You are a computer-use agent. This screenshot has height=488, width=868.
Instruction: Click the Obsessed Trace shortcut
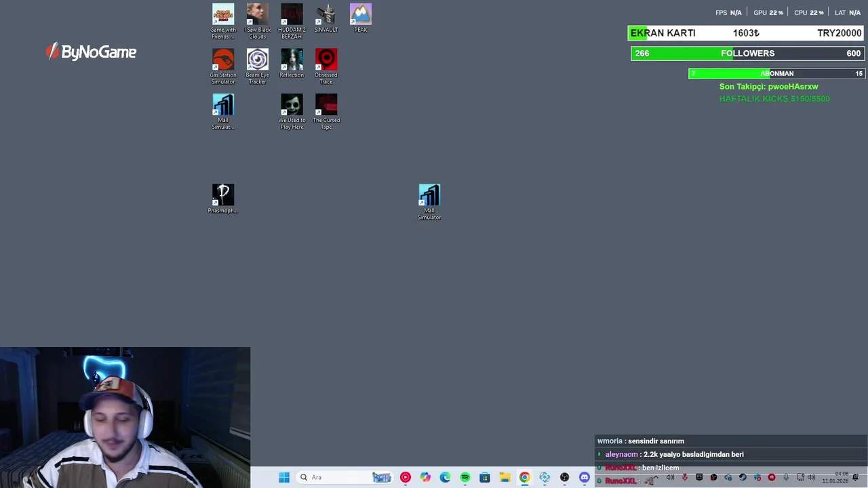point(326,67)
